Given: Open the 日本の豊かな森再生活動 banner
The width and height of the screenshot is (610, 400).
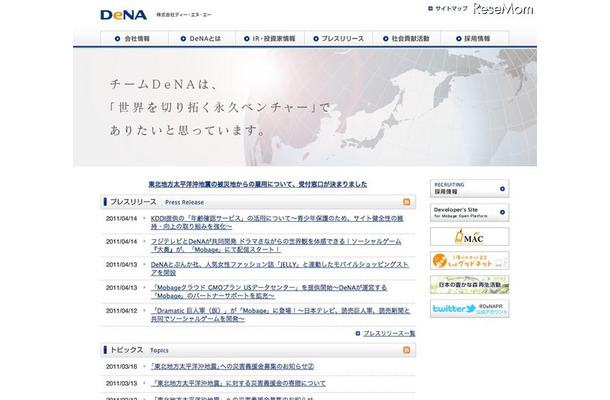Looking at the screenshot, I should [x=470, y=285].
